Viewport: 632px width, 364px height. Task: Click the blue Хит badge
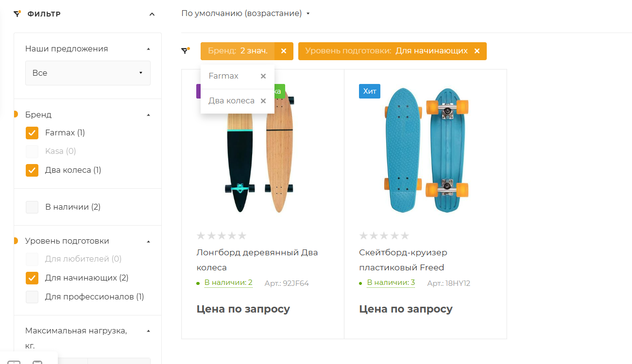pos(370,91)
